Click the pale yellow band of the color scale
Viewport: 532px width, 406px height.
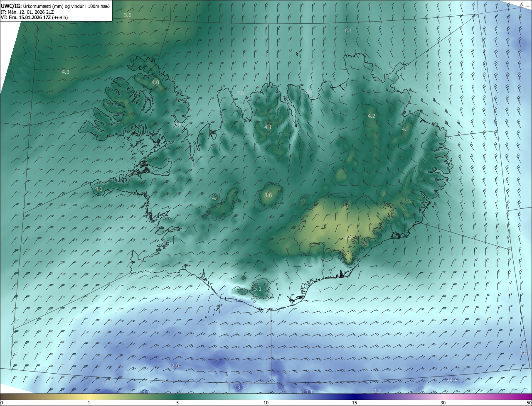(x=89, y=396)
